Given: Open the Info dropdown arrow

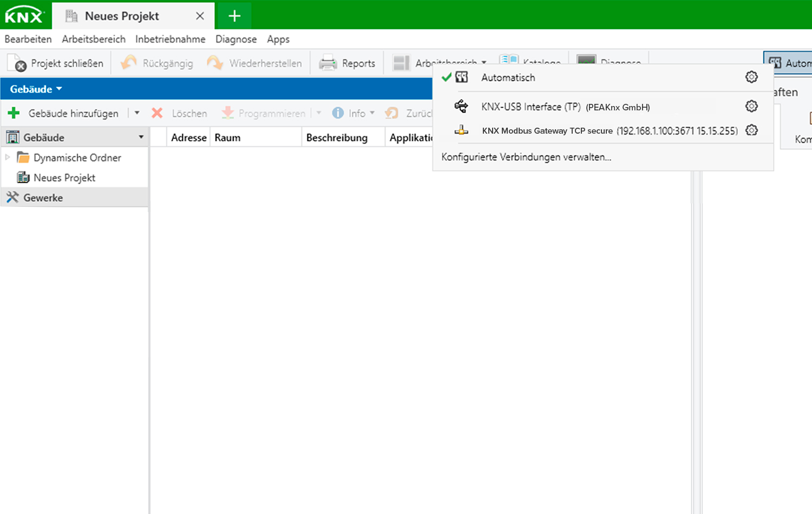Looking at the screenshot, I should click(x=372, y=113).
